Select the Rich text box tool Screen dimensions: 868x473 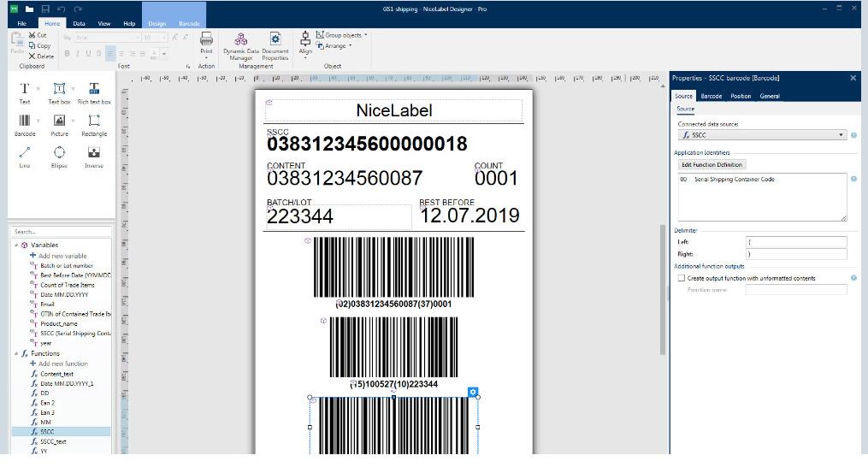(x=94, y=93)
